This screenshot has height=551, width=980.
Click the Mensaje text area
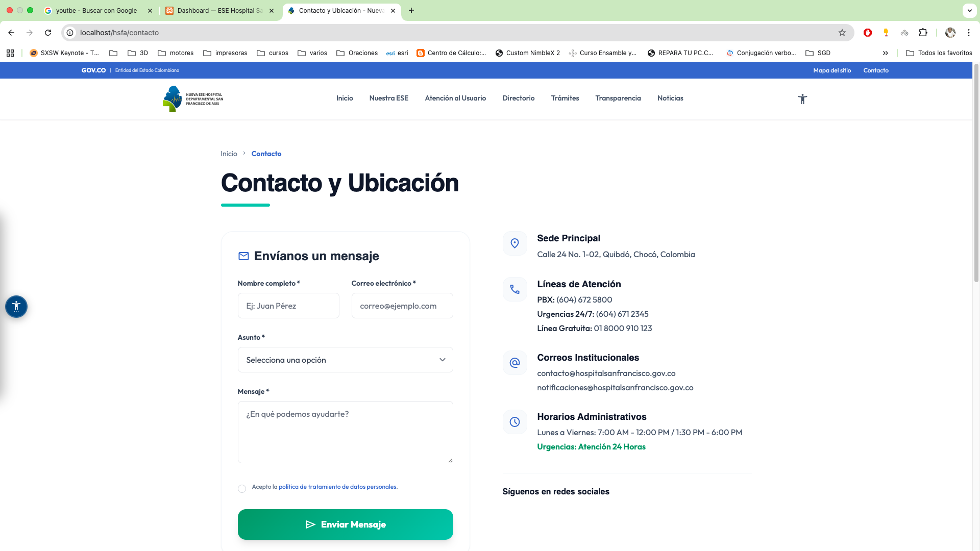tap(345, 432)
